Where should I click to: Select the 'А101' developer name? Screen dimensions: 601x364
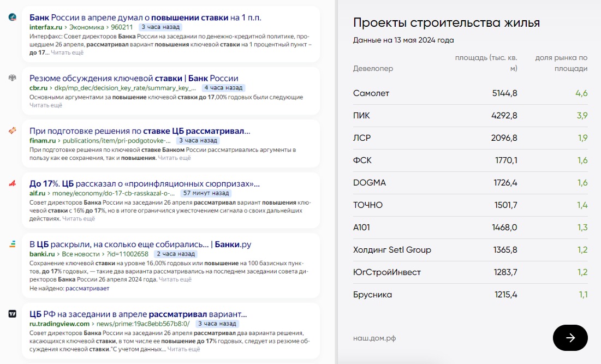(x=361, y=228)
